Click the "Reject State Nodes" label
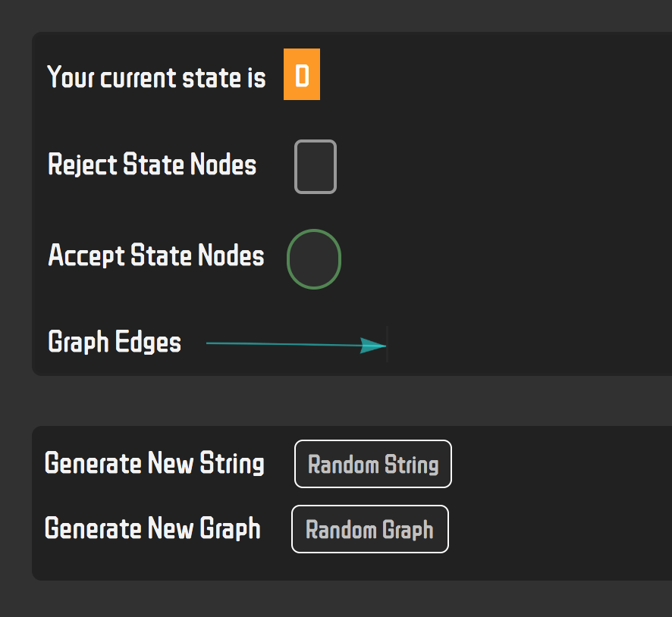 [x=152, y=166]
